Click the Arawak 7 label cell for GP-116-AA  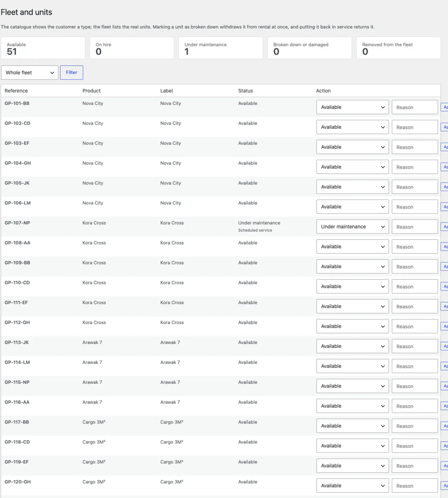pyautogui.click(x=170, y=402)
